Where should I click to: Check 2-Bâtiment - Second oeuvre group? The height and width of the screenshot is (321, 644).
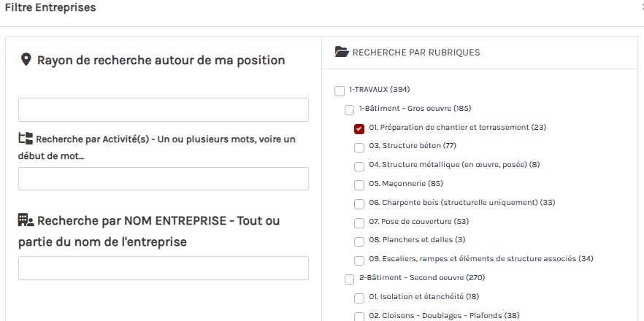349,279
